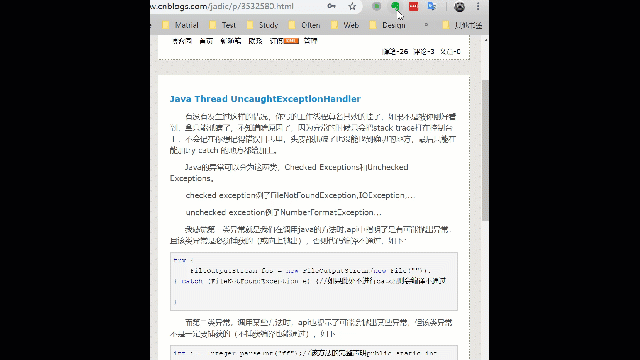Screen dimensions: 640x360
Task: Click the line with FileNotFoundException,IOException
Action: 300,195
